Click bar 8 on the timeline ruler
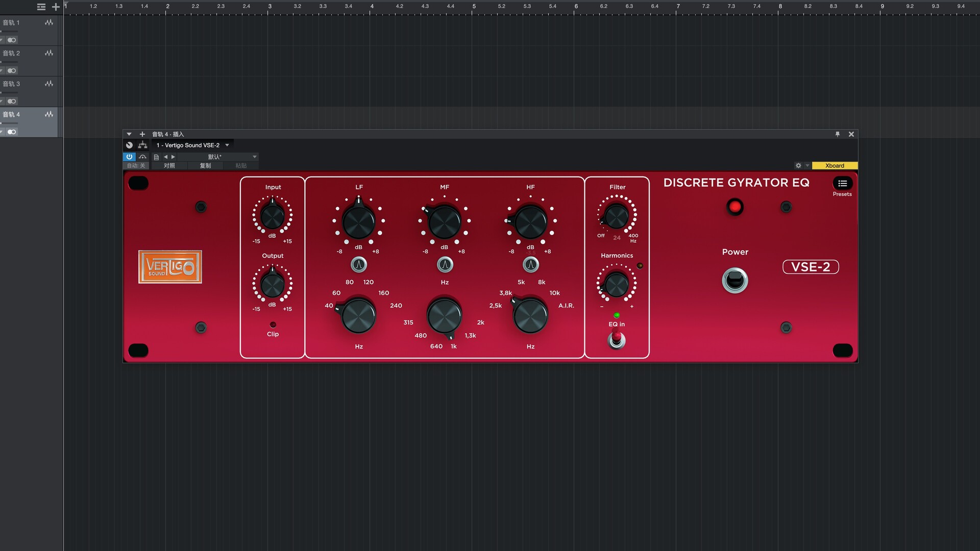The height and width of the screenshot is (551, 980). coord(780,7)
